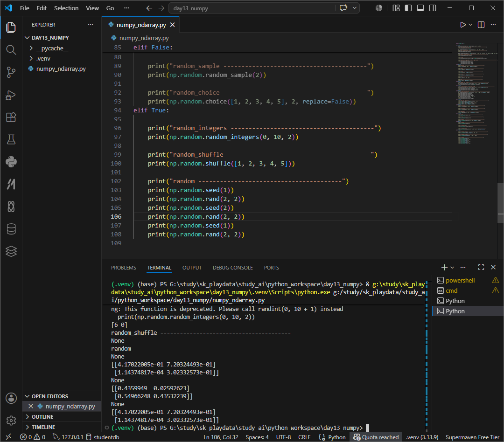
Task: Switch to the OUTPUT panel tab
Action: tap(192, 268)
